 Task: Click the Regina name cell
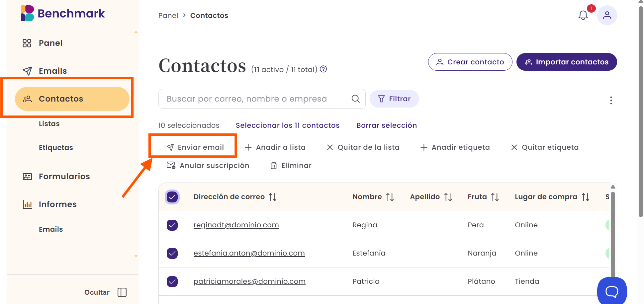(x=365, y=225)
